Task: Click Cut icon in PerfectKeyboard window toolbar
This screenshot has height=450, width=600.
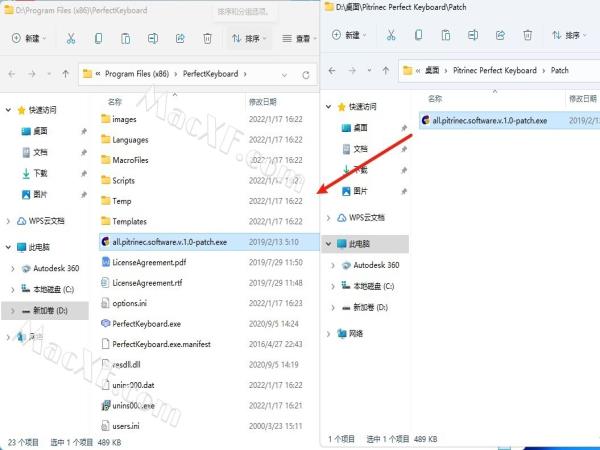Action: [71, 38]
